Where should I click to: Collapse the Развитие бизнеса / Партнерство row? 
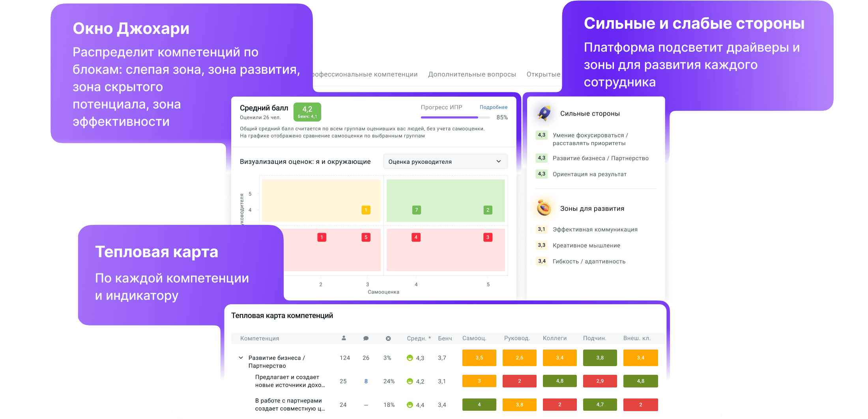point(241,358)
